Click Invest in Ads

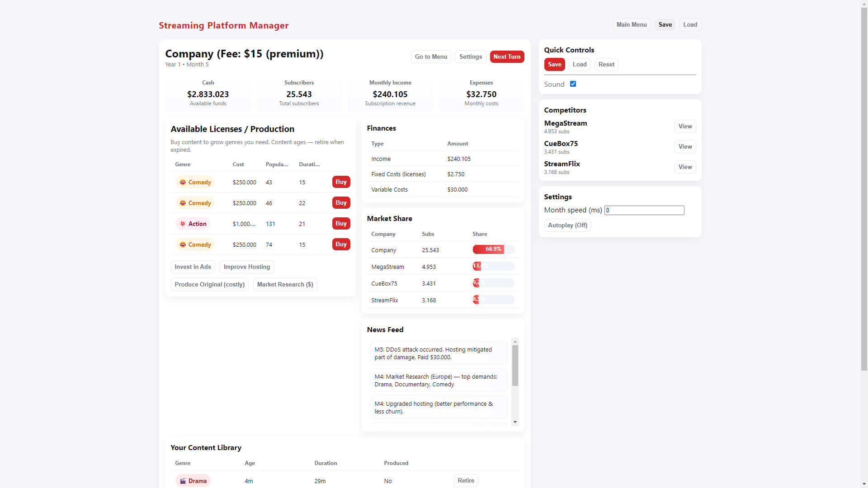tap(193, 267)
